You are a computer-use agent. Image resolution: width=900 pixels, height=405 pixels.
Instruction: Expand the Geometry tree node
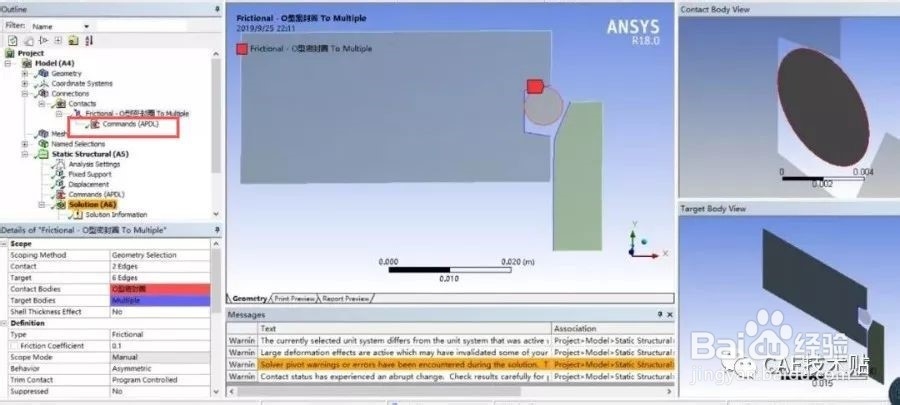click(25, 73)
